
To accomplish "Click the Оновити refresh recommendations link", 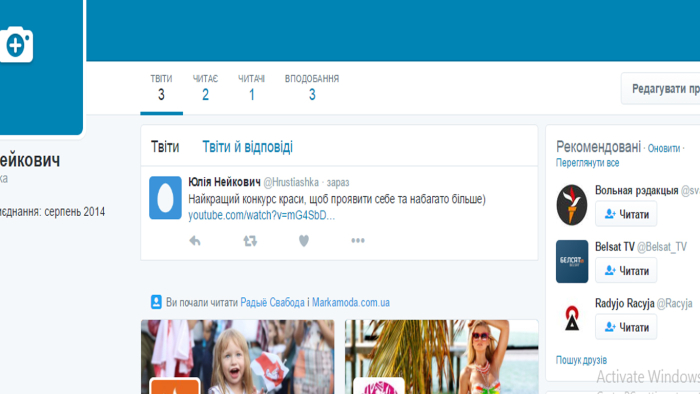I will coord(664,148).
